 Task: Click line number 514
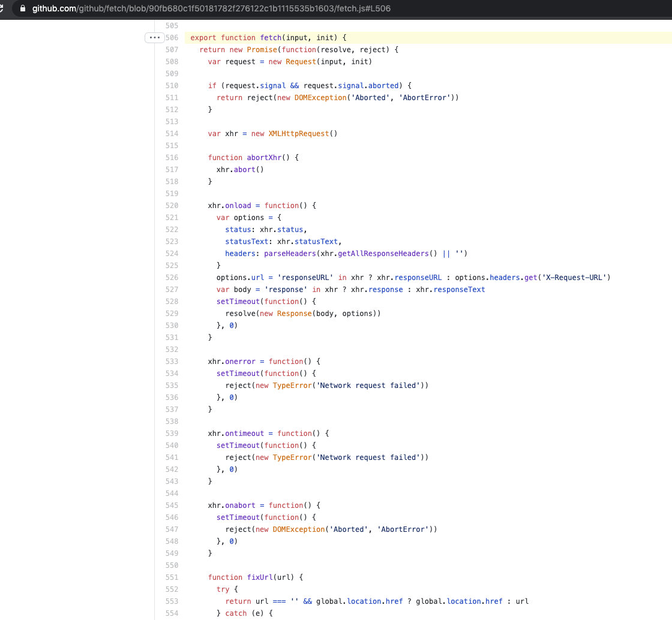[x=172, y=134]
